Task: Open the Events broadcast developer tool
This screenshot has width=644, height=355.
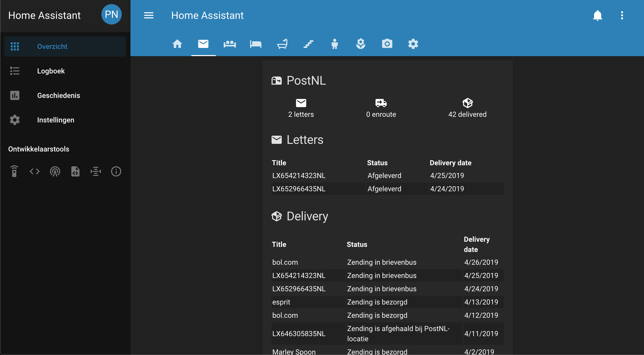Action: 55,171
